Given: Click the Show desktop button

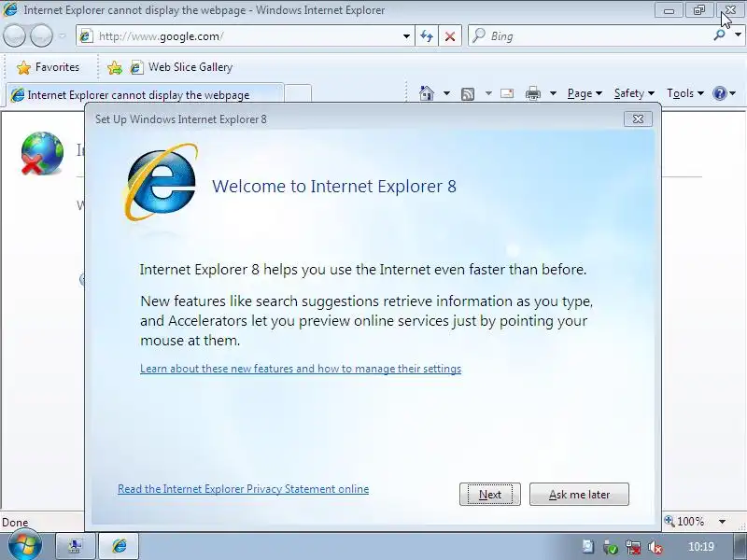Looking at the screenshot, I should coord(740,546).
